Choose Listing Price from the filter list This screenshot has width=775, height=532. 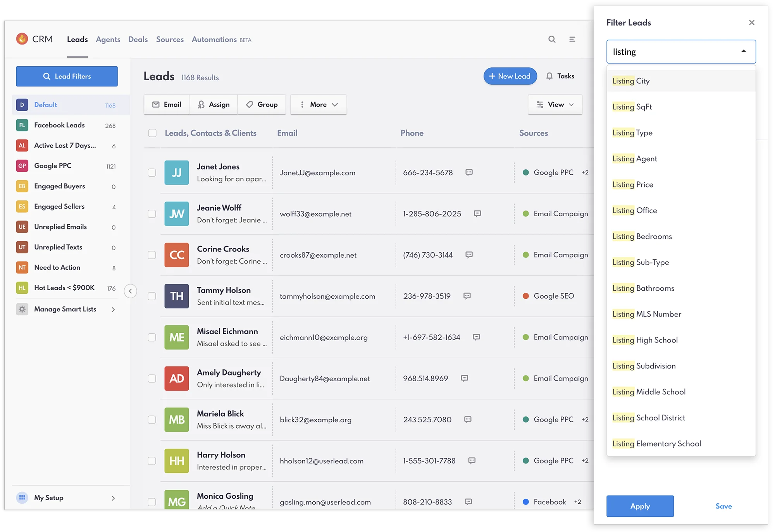tap(633, 184)
